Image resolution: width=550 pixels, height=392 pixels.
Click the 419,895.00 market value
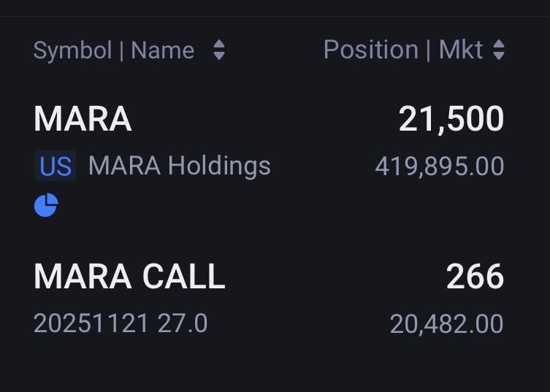point(439,166)
